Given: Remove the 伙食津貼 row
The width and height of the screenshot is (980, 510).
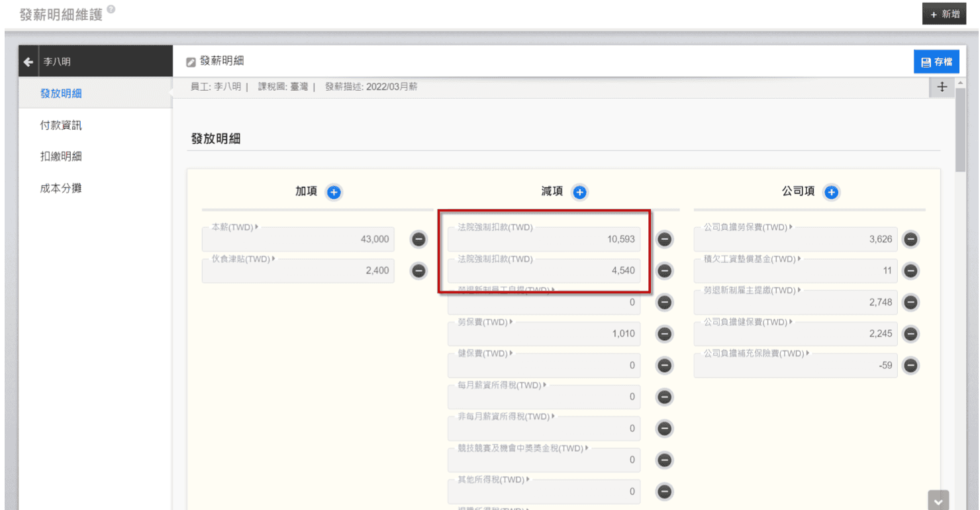Looking at the screenshot, I should pyautogui.click(x=418, y=270).
